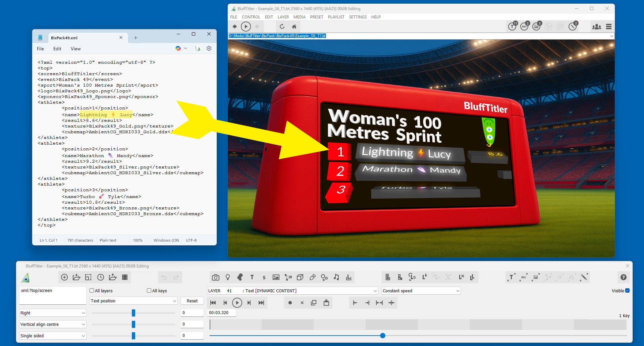644x346 pixels.
Task: Click the film strip export video icon
Action: [x=125, y=277]
